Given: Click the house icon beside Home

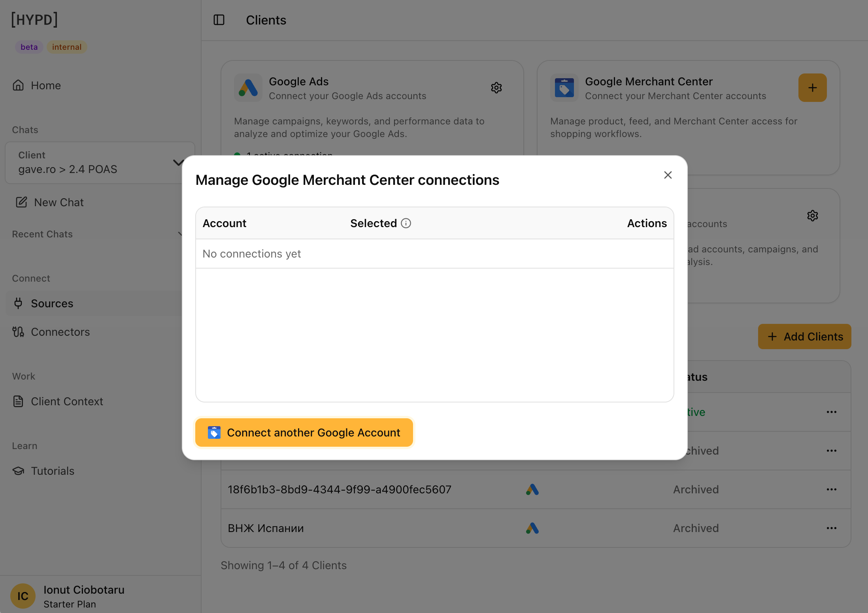Looking at the screenshot, I should point(18,85).
